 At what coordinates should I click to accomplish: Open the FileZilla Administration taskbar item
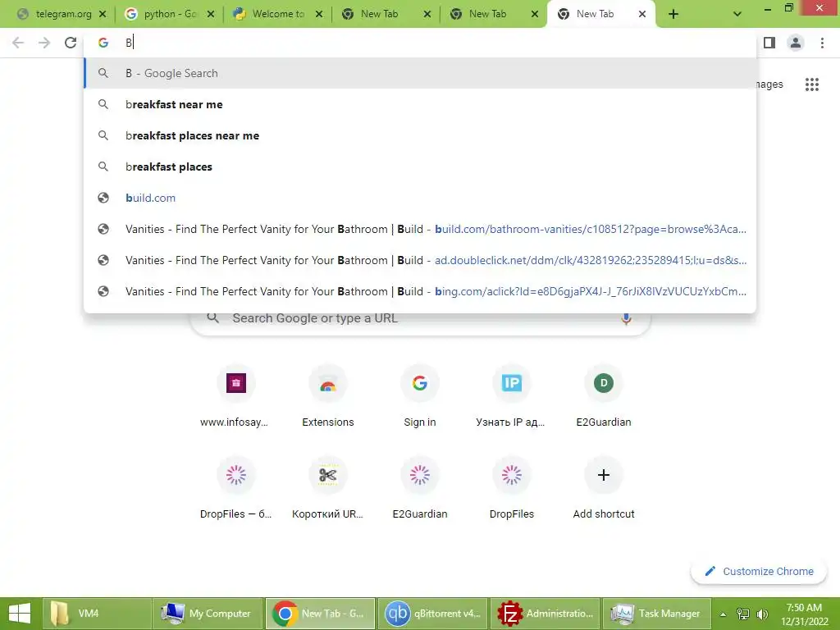[546, 614]
